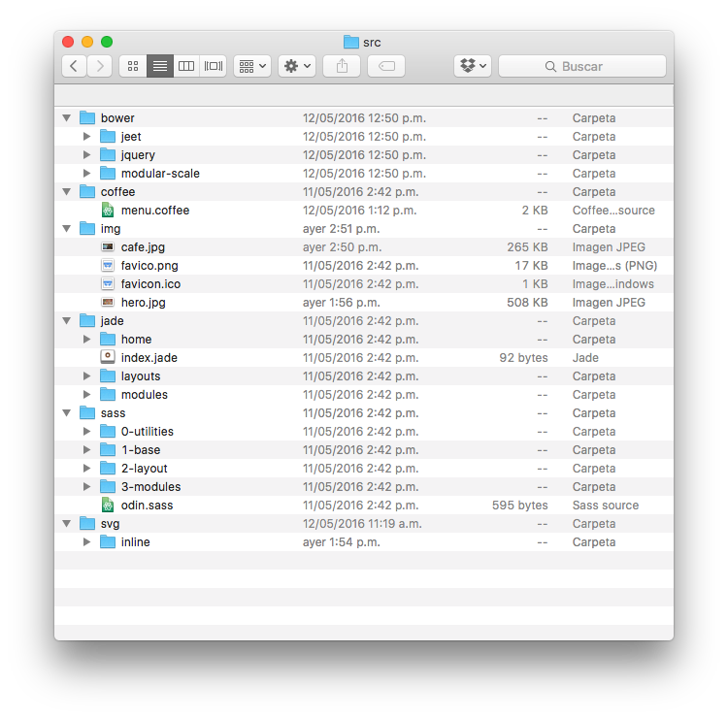Click the edit tags button

click(x=386, y=66)
